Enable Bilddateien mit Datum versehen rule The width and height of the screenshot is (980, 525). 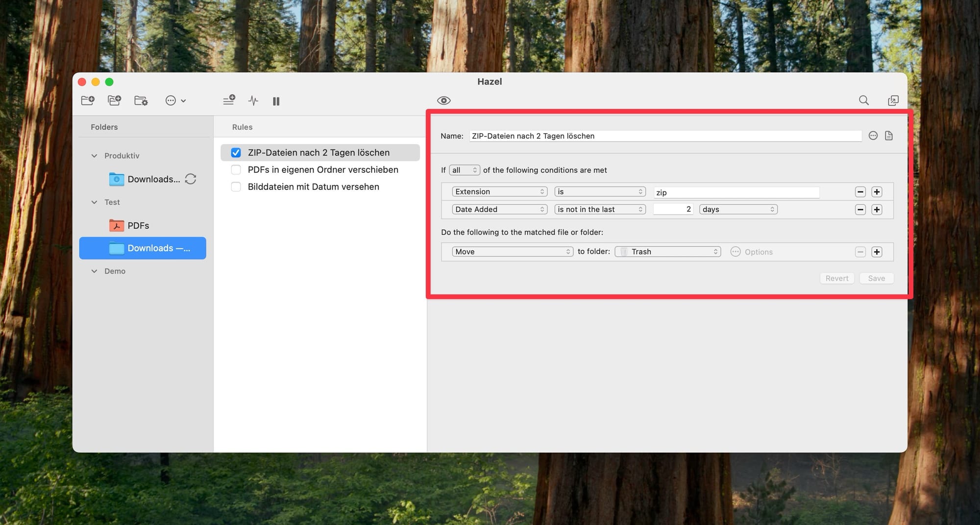point(236,187)
